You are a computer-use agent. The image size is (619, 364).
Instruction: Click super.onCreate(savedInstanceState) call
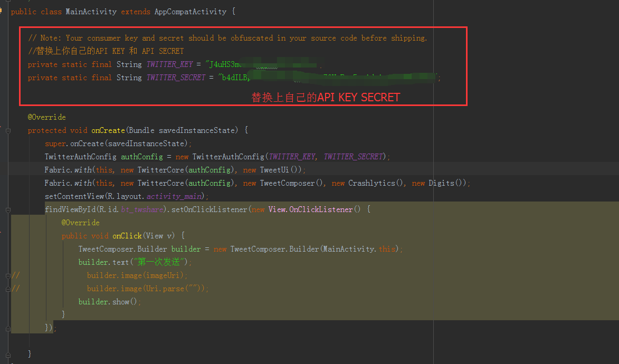pyautogui.click(x=118, y=143)
